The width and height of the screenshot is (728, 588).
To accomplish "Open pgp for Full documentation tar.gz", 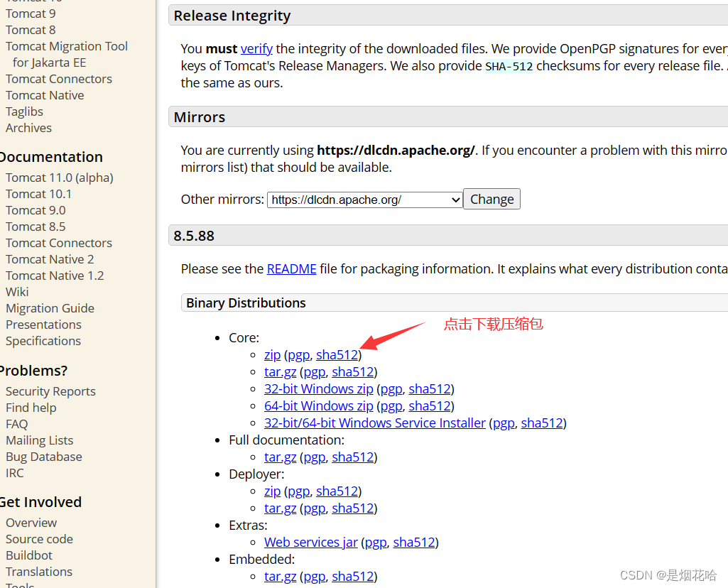I will tap(315, 457).
